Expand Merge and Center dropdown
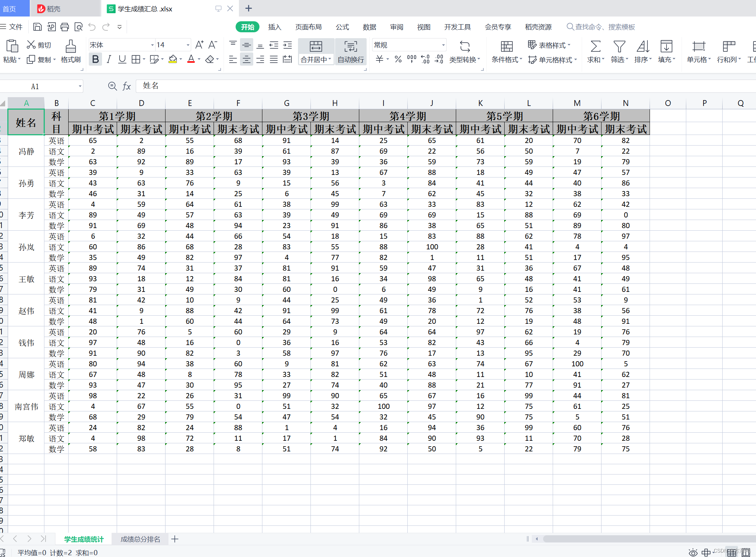This screenshot has height=557, width=756. point(330,59)
